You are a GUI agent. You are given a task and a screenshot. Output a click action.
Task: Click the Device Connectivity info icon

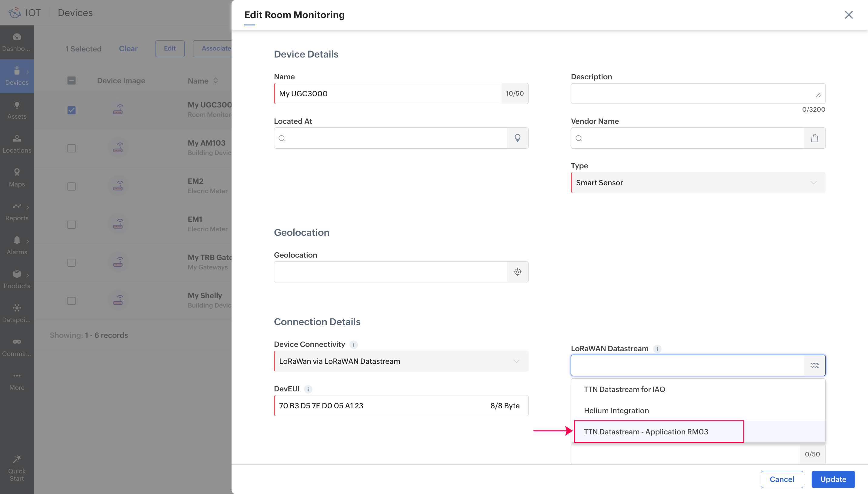353,345
